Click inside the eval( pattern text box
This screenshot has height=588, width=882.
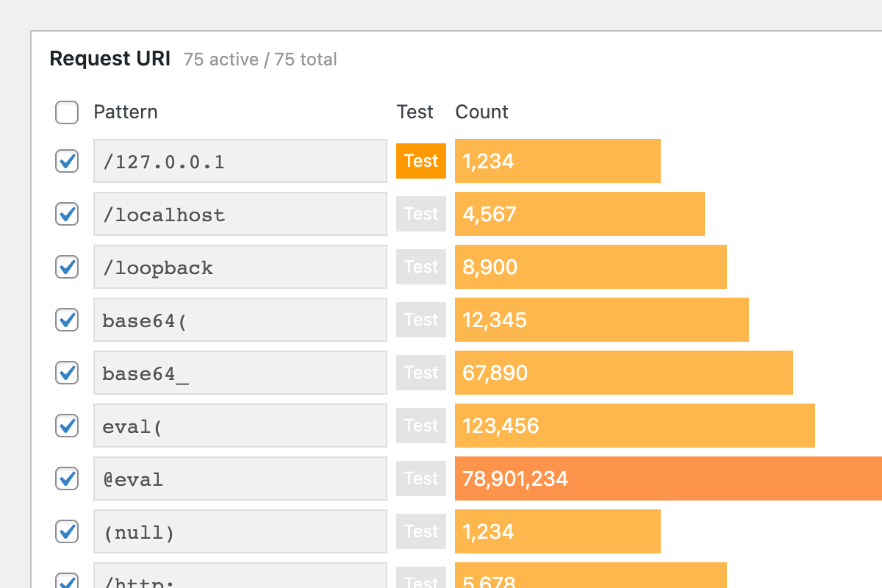pyautogui.click(x=240, y=426)
